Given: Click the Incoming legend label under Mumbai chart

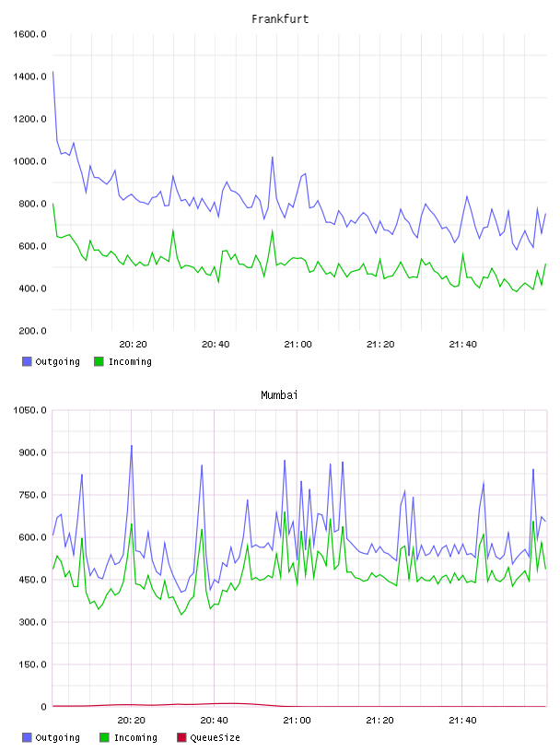Looking at the screenshot, I should [x=135, y=738].
